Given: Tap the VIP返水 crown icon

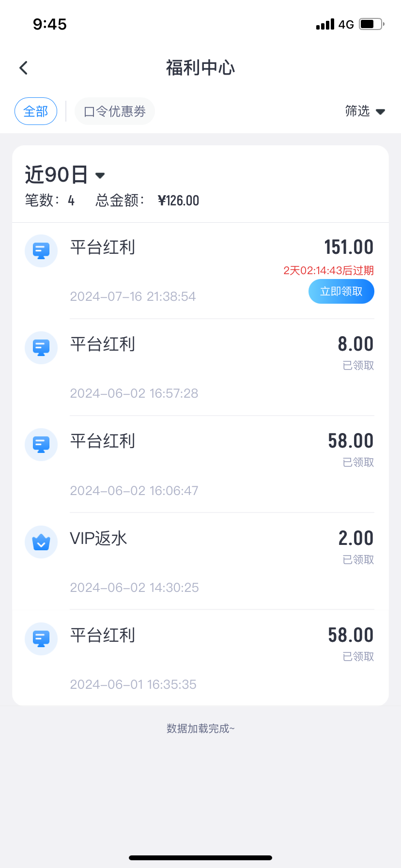Looking at the screenshot, I should (x=41, y=542).
